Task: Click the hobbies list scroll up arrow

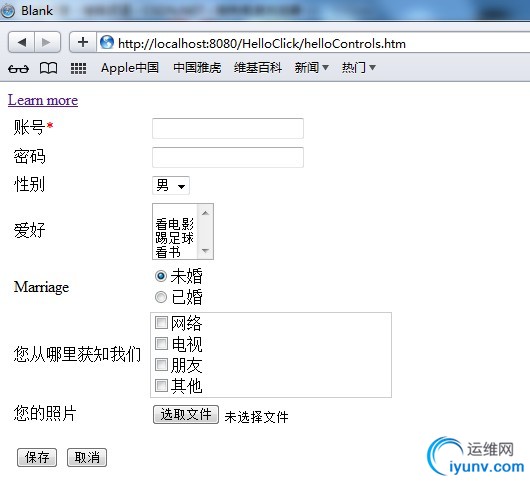Action: (205, 213)
